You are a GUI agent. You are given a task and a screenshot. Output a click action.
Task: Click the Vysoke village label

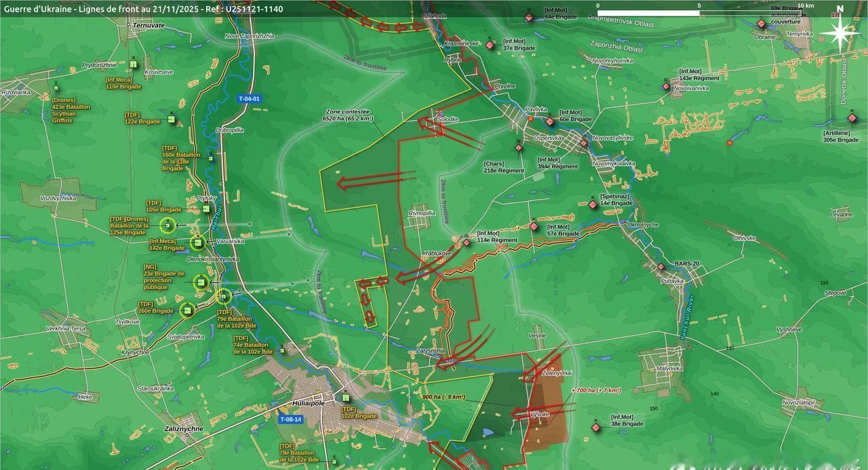coord(540,414)
